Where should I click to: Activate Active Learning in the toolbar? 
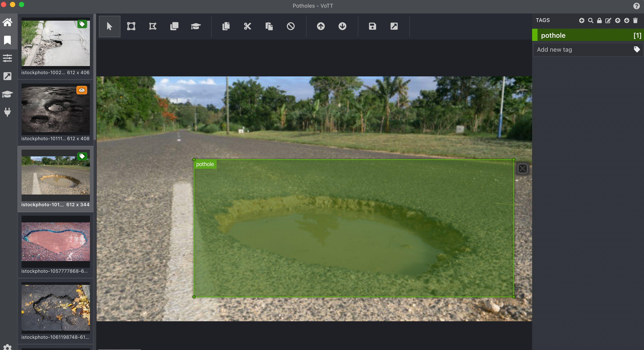[x=196, y=26]
